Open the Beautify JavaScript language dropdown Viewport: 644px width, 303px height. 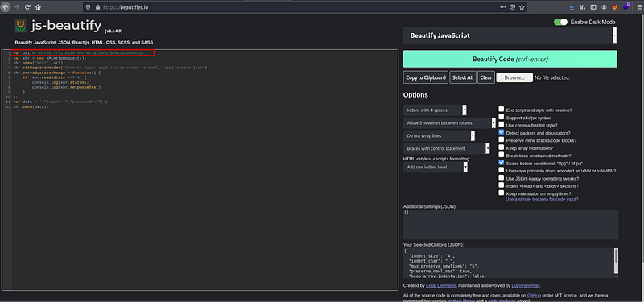point(510,35)
